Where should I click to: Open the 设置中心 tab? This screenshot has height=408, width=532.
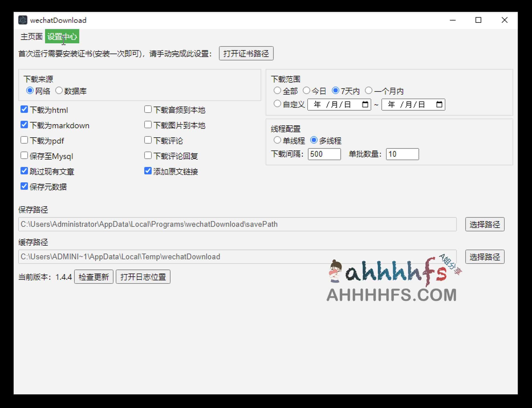point(62,36)
